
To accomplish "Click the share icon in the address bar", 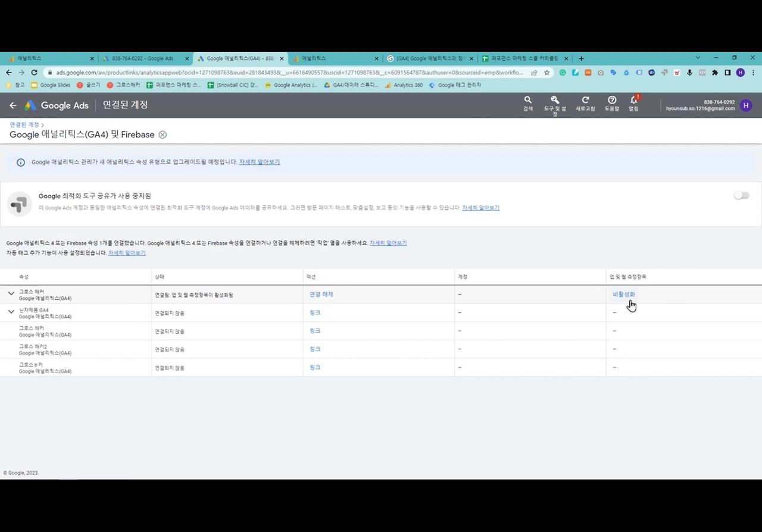I will point(534,73).
